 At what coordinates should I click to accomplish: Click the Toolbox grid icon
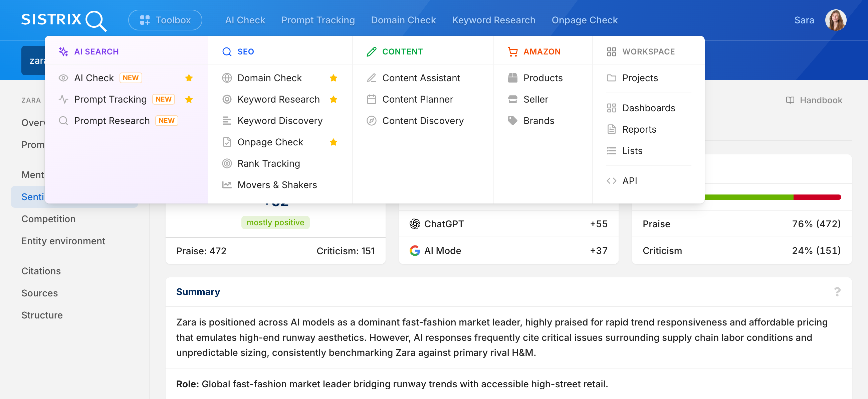click(145, 20)
